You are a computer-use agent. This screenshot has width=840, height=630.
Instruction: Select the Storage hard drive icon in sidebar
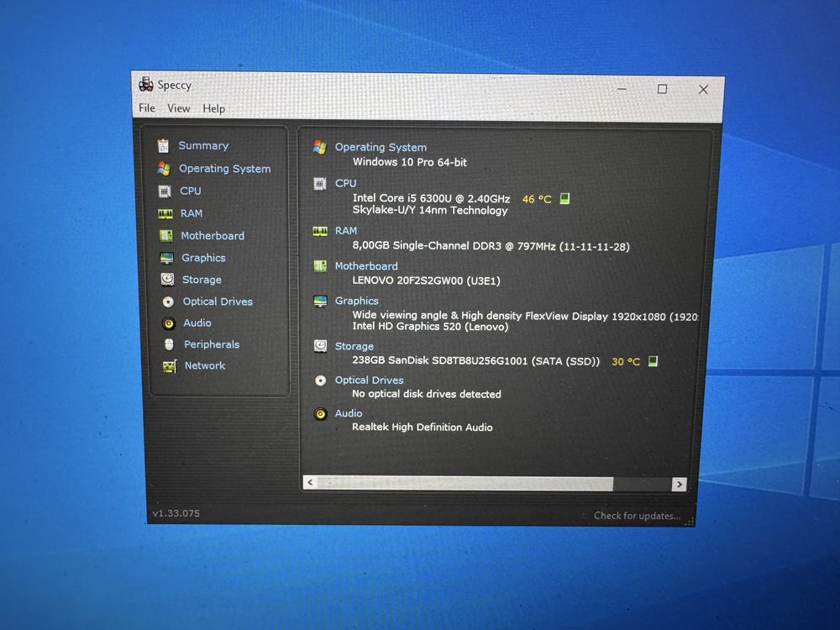168,279
